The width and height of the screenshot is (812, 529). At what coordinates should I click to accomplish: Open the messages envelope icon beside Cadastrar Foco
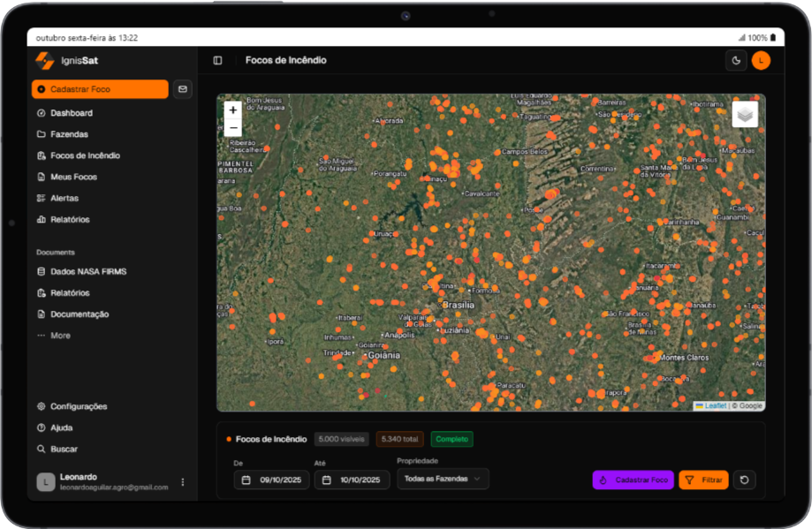(x=182, y=89)
